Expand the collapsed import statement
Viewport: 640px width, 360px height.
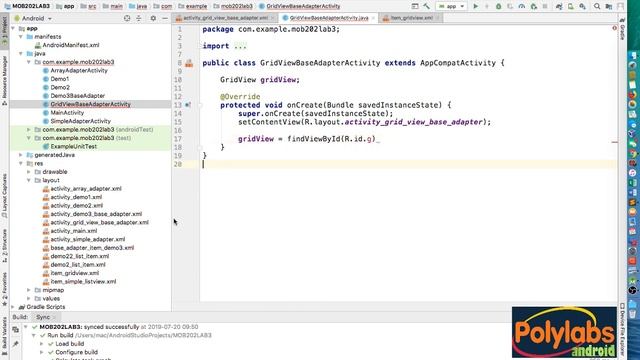point(240,46)
